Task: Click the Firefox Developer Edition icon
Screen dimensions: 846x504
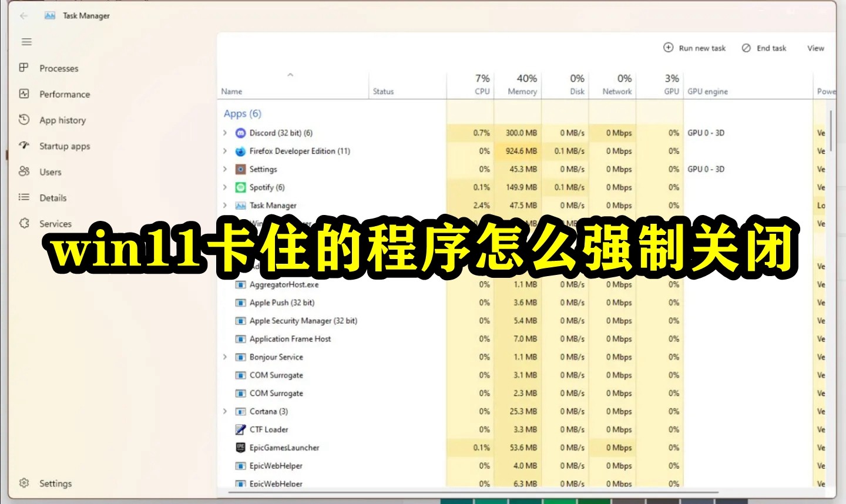Action: [x=240, y=152]
